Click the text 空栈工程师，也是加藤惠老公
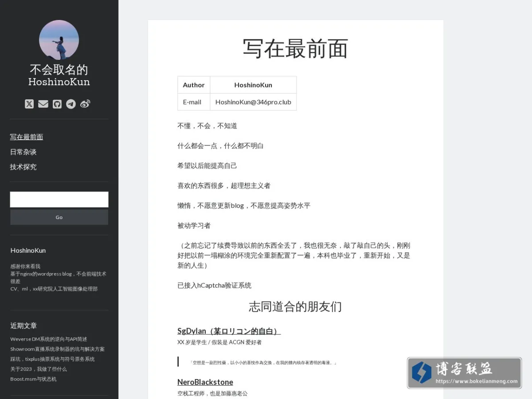The width and height of the screenshot is (532, 399). pyautogui.click(x=212, y=393)
